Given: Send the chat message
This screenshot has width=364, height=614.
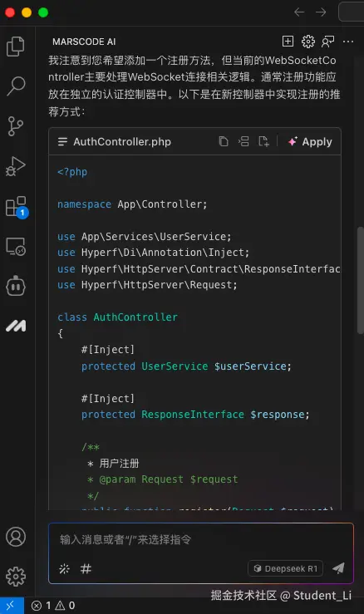Looking at the screenshot, I should pyautogui.click(x=338, y=568).
